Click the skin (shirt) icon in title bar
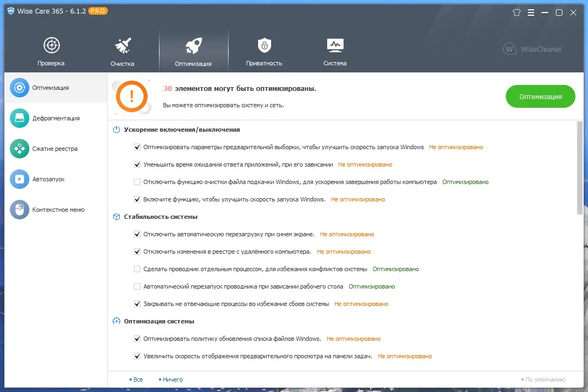Screen dimensions: 588x392 (x=516, y=13)
